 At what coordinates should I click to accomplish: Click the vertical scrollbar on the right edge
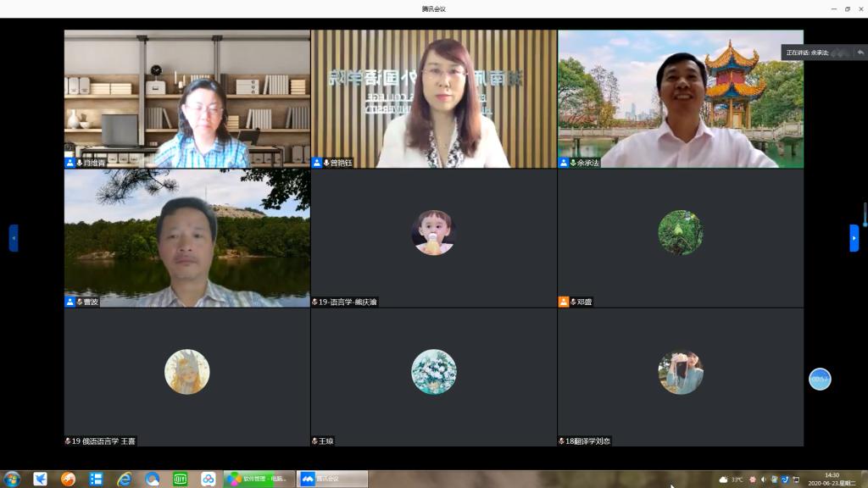865,214
